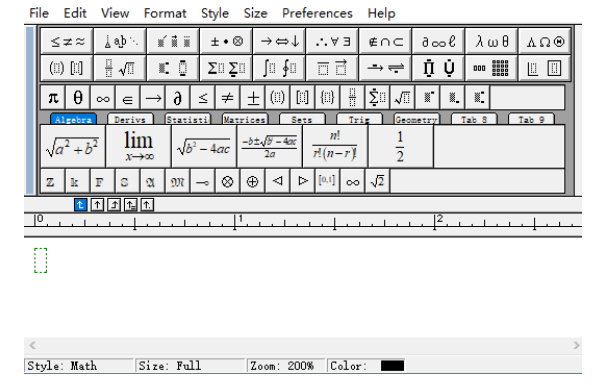Switch to Tab 8

coord(474,119)
